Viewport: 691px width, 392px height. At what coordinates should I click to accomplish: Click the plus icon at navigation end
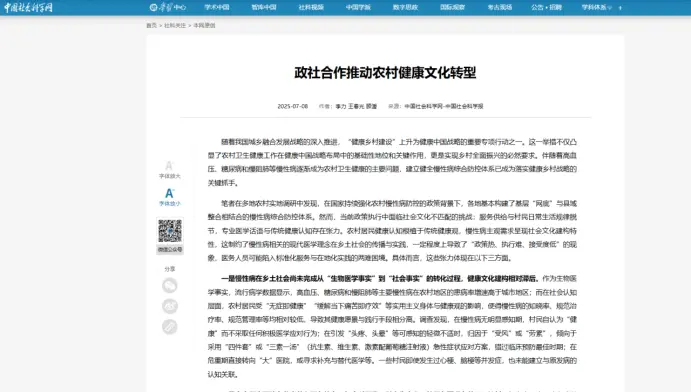pos(620,7)
